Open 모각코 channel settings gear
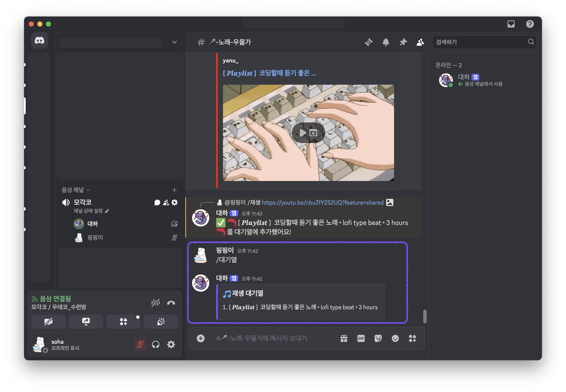The image size is (566, 392). coord(175,203)
